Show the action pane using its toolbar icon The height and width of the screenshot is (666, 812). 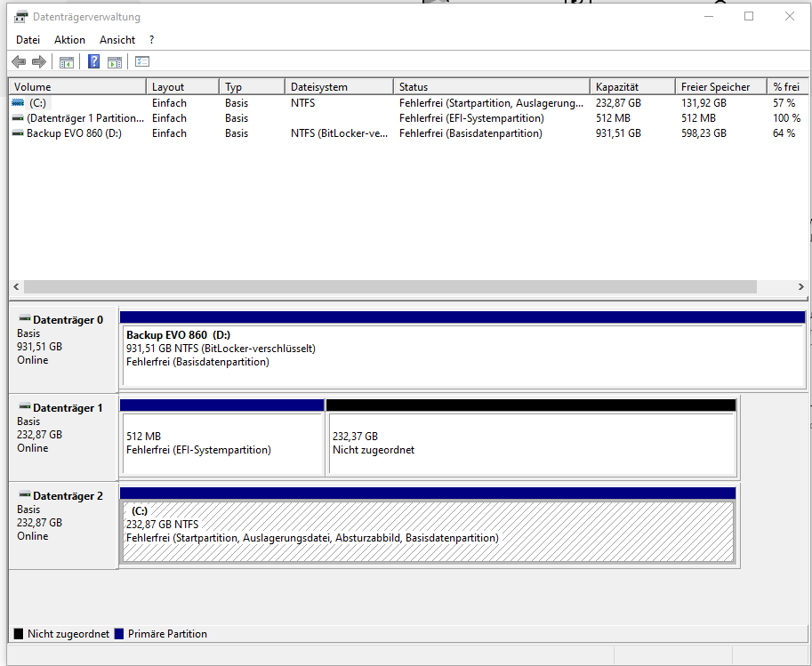point(116,61)
